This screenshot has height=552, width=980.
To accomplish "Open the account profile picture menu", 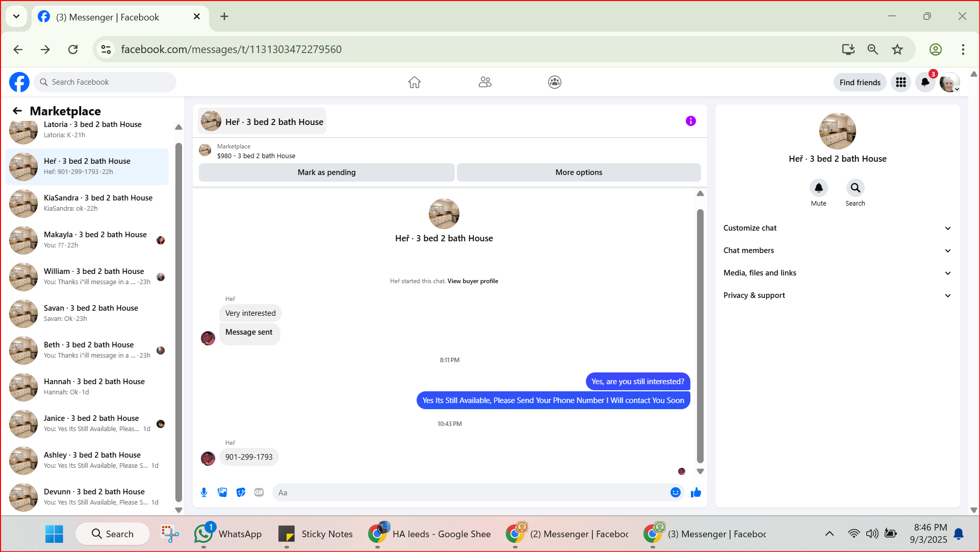I will 950,82.
